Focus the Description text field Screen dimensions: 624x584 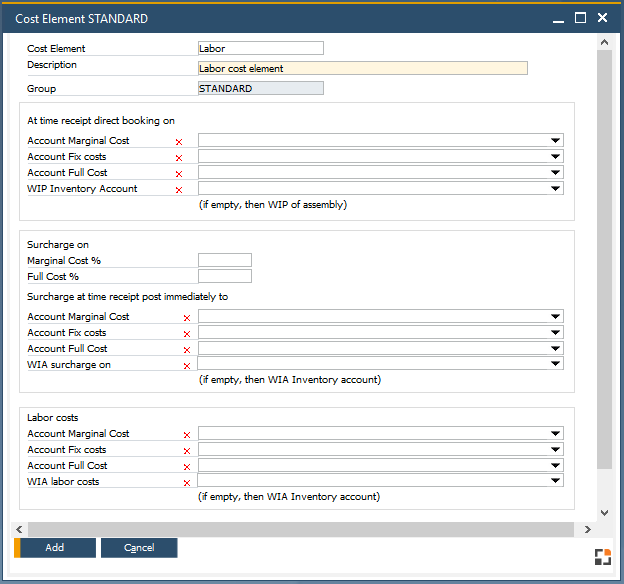(x=363, y=69)
